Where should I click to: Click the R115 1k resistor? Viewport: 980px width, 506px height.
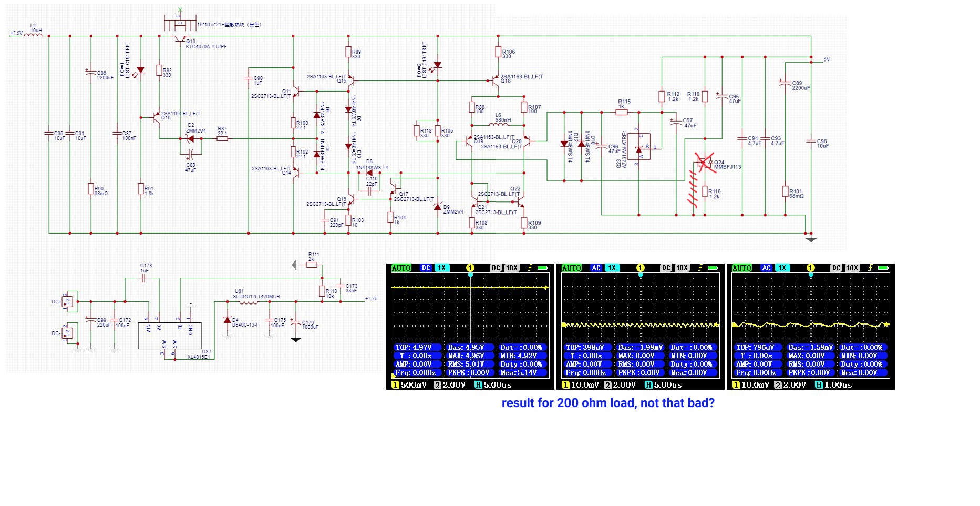click(x=622, y=112)
